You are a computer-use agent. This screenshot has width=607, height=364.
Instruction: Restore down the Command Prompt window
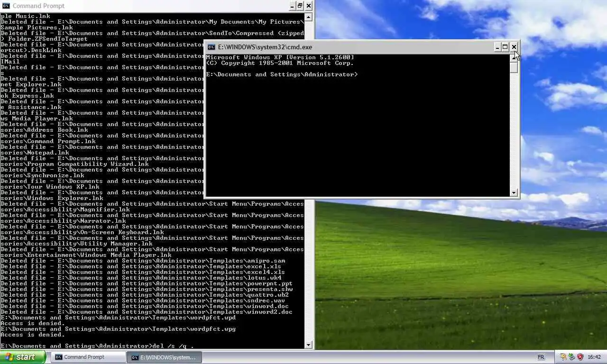(x=300, y=6)
